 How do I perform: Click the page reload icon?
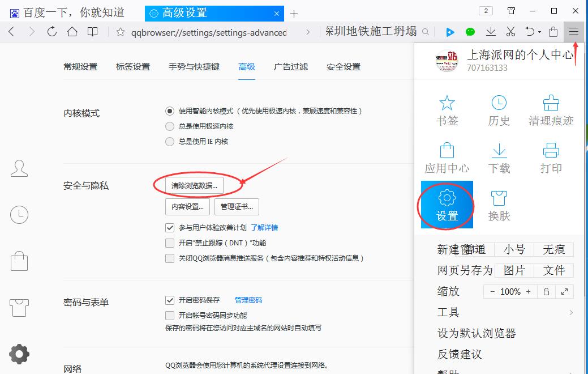52,32
